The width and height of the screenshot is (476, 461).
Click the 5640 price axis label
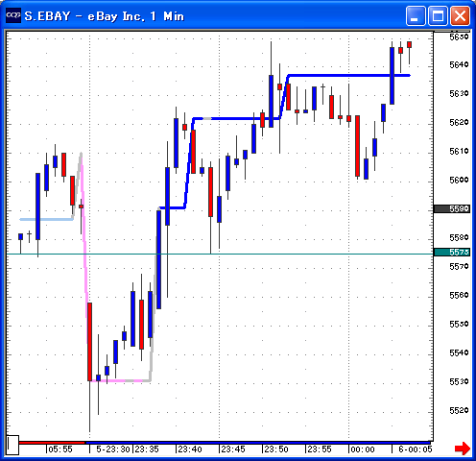coord(459,65)
